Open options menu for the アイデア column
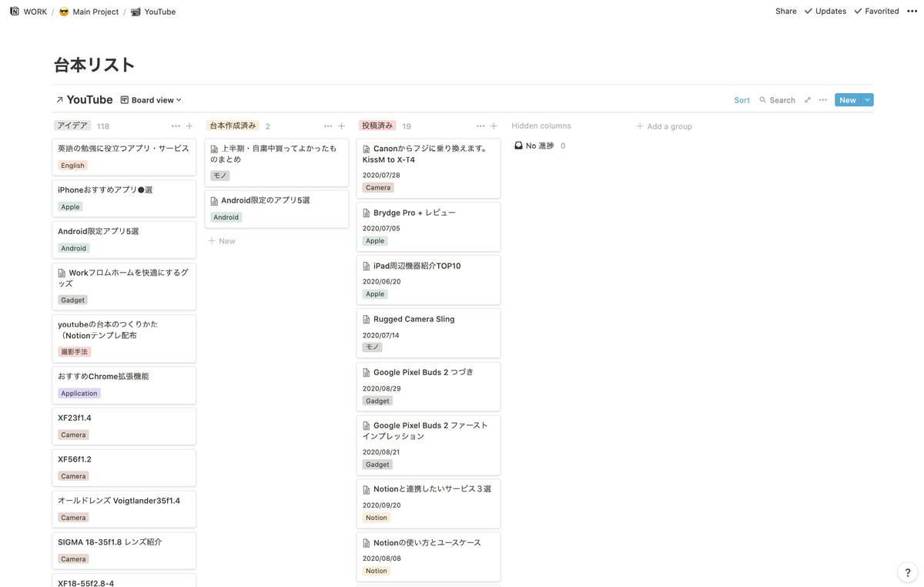The width and height of the screenshot is (924, 587). [x=176, y=126]
